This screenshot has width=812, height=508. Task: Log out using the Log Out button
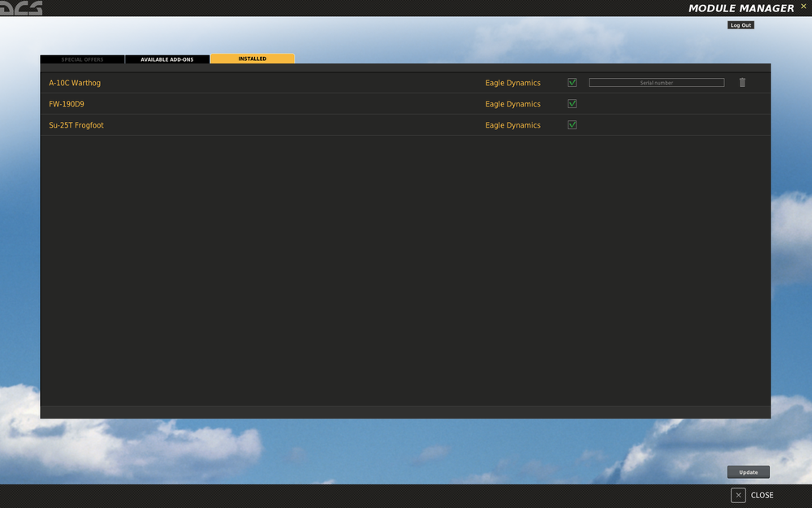(x=741, y=25)
